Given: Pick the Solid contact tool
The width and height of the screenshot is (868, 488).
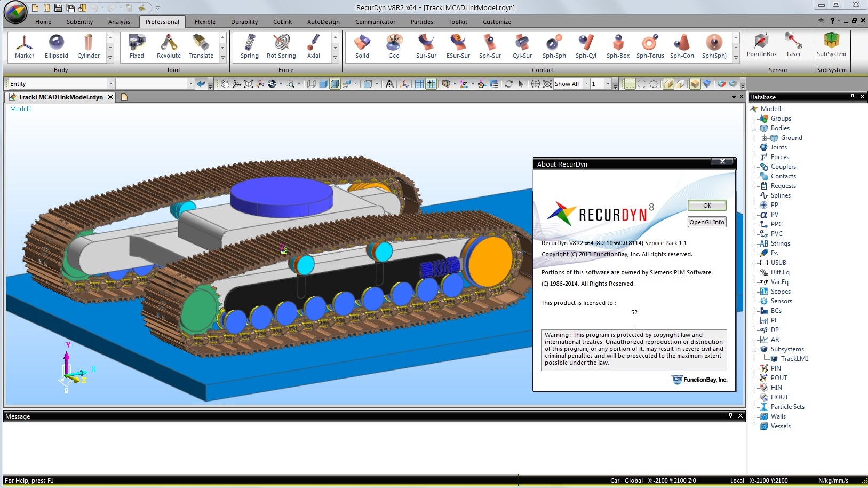Looking at the screenshot, I should point(362,46).
